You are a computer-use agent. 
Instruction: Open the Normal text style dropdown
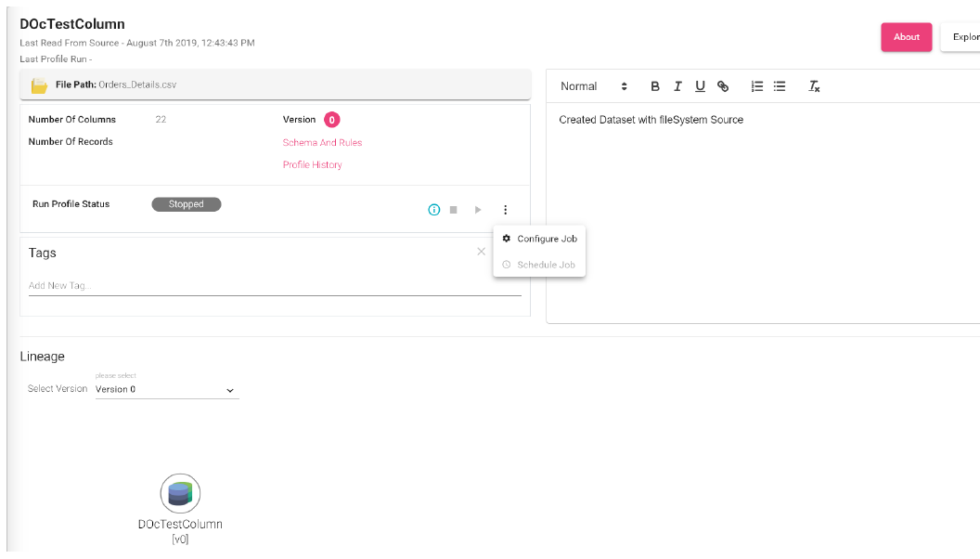[594, 86]
